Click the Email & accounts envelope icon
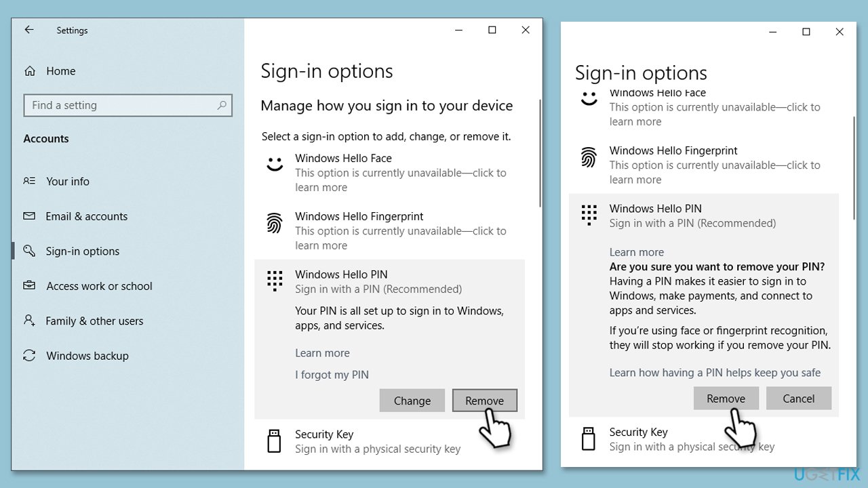 (x=29, y=216)
